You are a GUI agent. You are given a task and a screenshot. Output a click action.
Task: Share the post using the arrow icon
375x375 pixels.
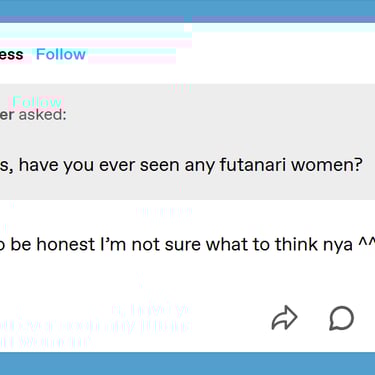[284, 318]
